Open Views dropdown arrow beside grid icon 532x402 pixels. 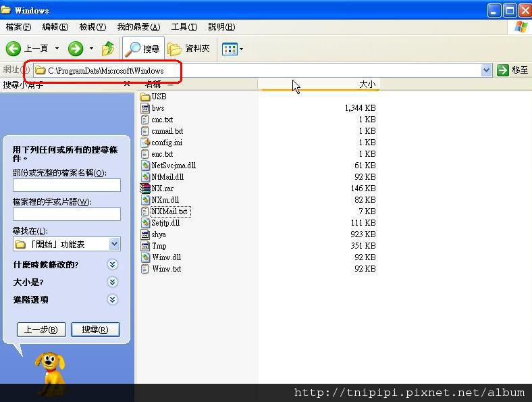pyautogui.click(x=241, y=49)
